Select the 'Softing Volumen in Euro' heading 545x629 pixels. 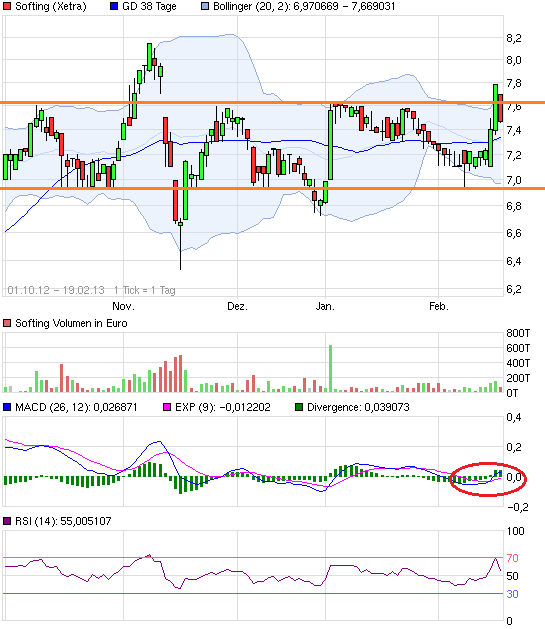[71, 323]
